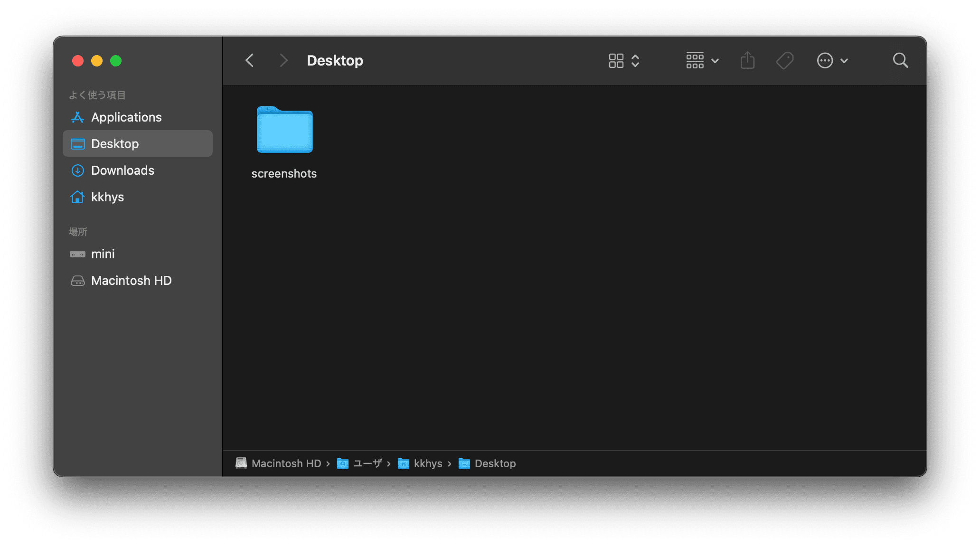
Task: Select Downloads in the sidebar
Action: point(122,170)
